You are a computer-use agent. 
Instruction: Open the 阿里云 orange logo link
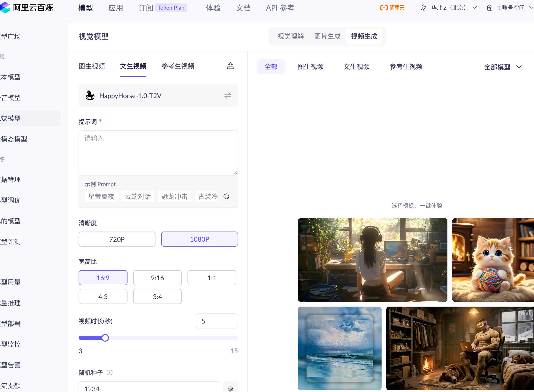392,8
